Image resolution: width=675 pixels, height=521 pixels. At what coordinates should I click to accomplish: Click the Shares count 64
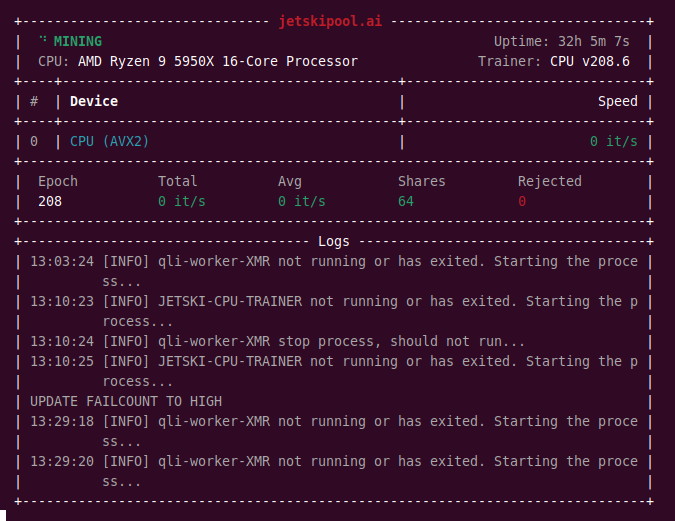[406, 201]
